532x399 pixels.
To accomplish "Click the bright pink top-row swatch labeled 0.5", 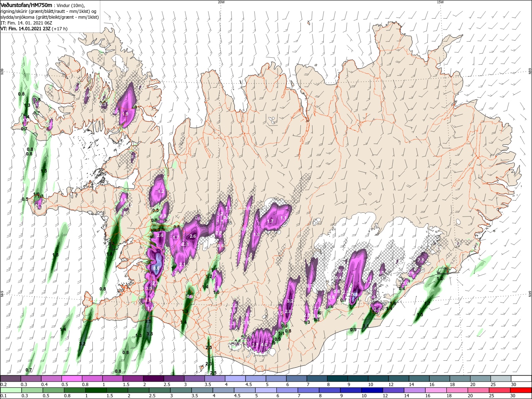I will tap(72, 379).
